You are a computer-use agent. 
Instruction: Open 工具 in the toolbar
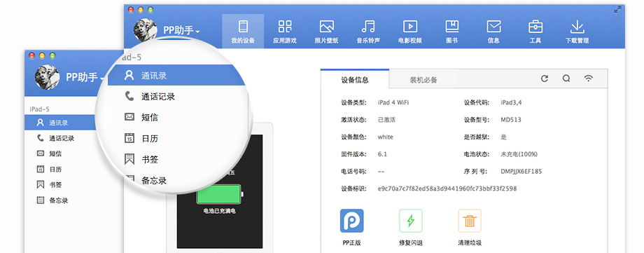535,32
